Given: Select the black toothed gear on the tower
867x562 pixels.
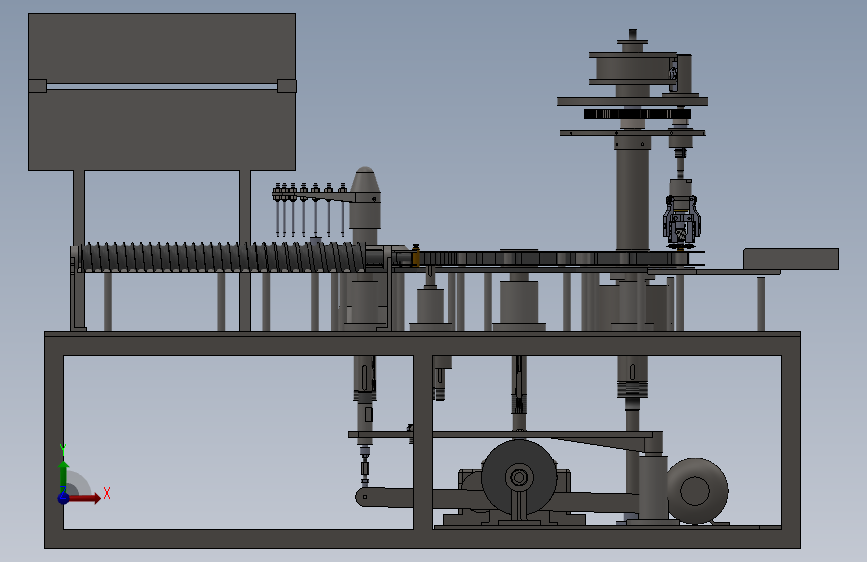Looking at the screenshot, I should [637, 114].
